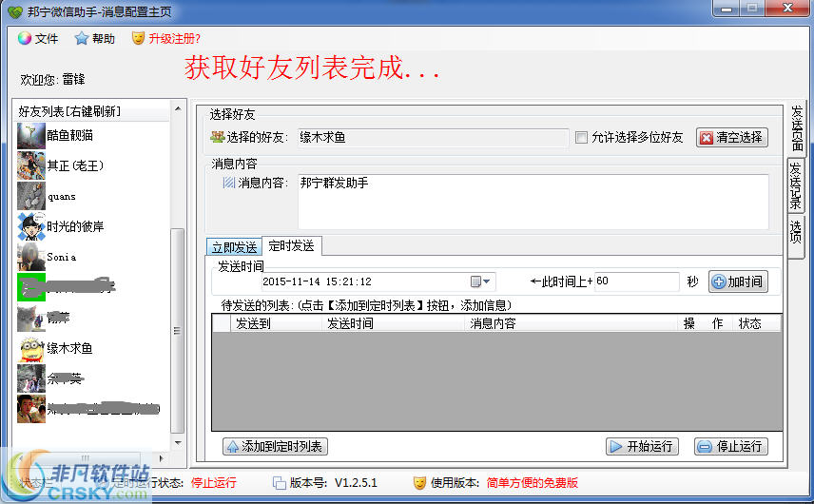Click the 加时间 button
The height and width of the screenshot is (504, 814).
coord(738,281)
